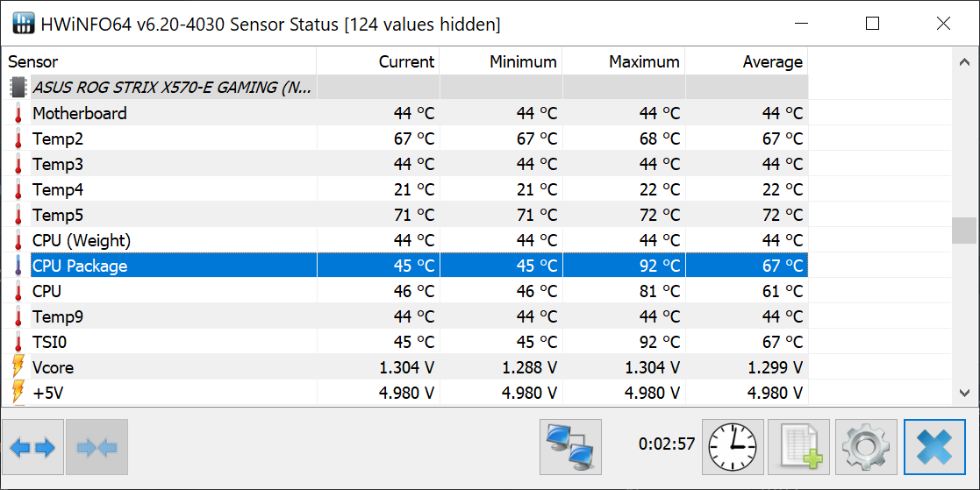
Task: Open the network remote monitoring computers icon
Action: (x=570, y=447)
